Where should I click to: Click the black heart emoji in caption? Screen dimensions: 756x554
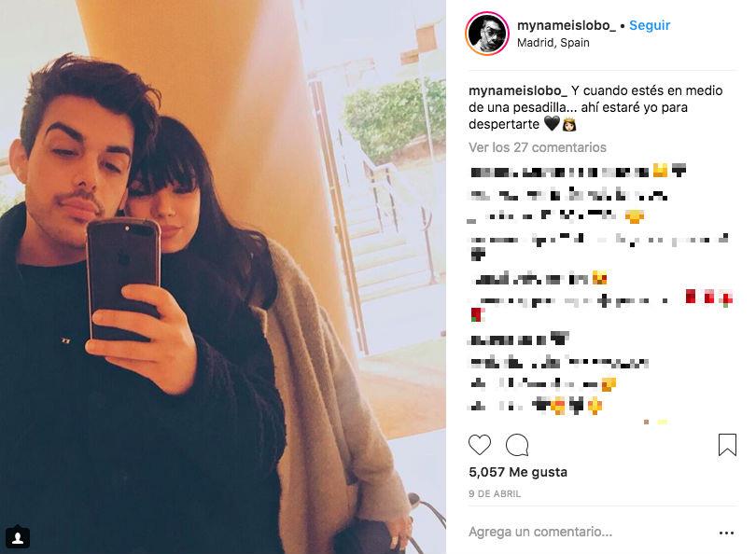552,124
